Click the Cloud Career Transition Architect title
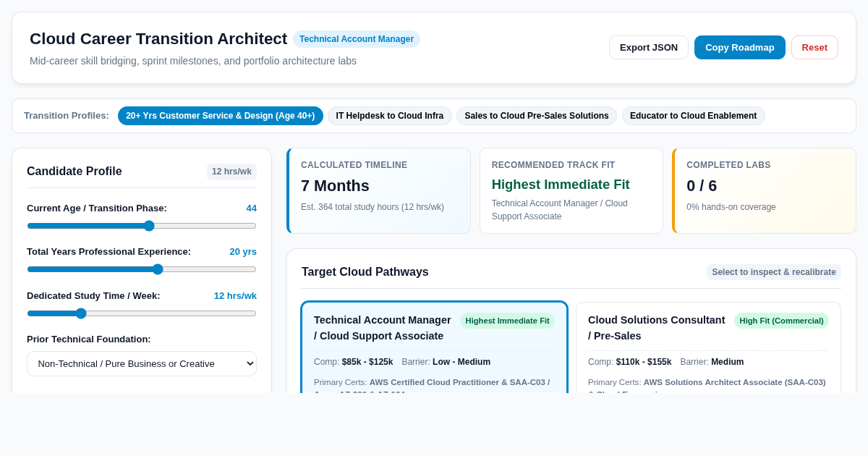This screenshot has height=456, width=868. click(158, 39)
